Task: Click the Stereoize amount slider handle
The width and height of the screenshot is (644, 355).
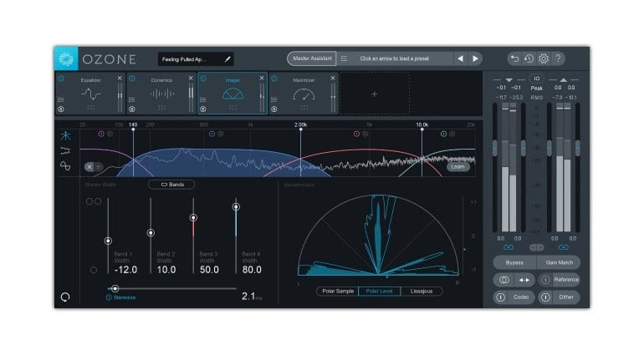Action: click(115, 288)
